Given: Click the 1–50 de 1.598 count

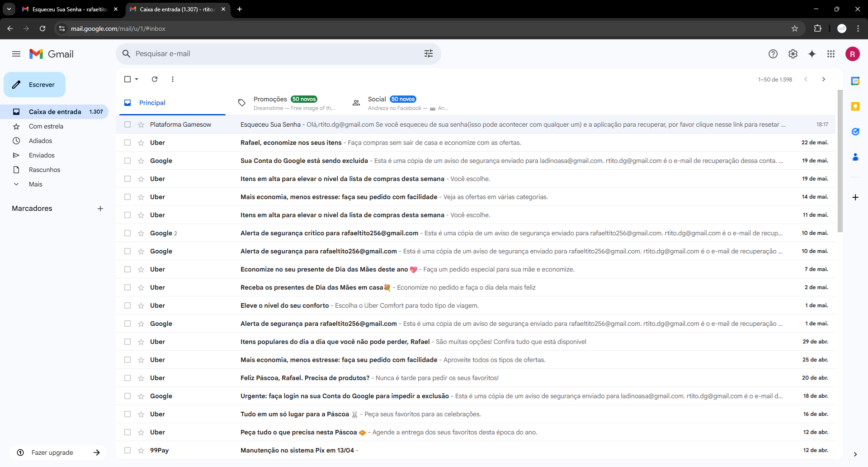Looking at the screenshot, I should pyautogui.click(x=775, y=79).
